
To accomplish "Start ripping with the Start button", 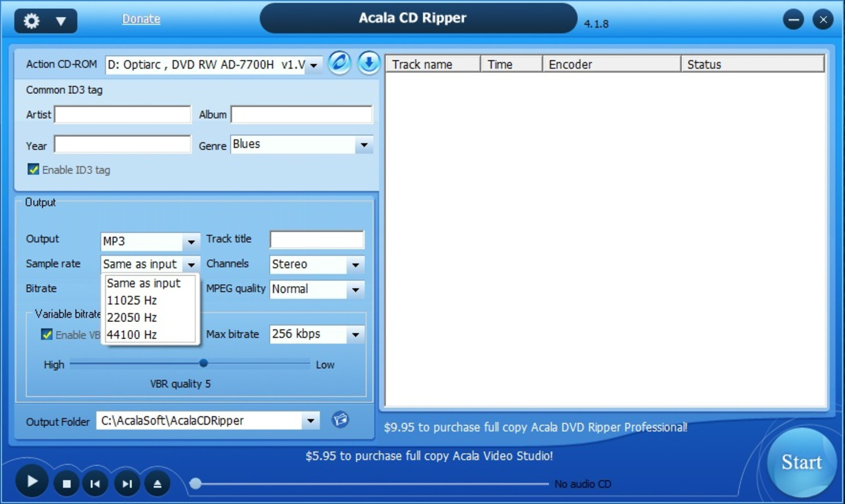I will point(802,462).
